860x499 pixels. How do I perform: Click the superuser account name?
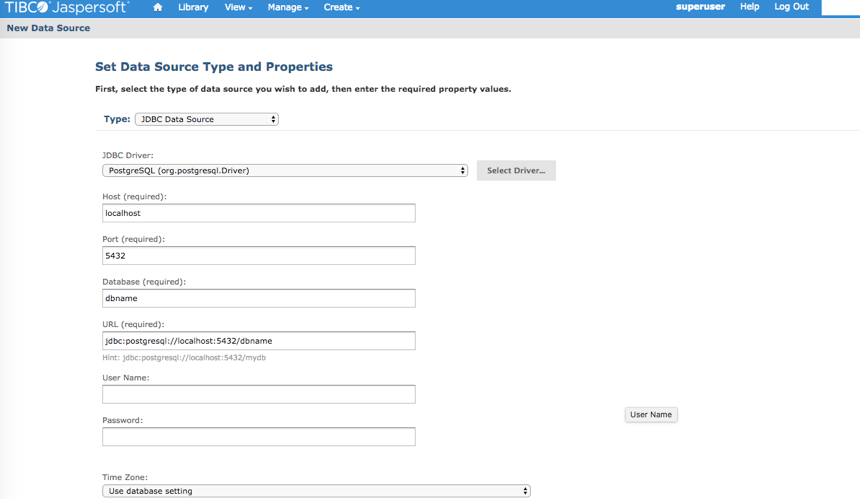[x=700, y=7]
